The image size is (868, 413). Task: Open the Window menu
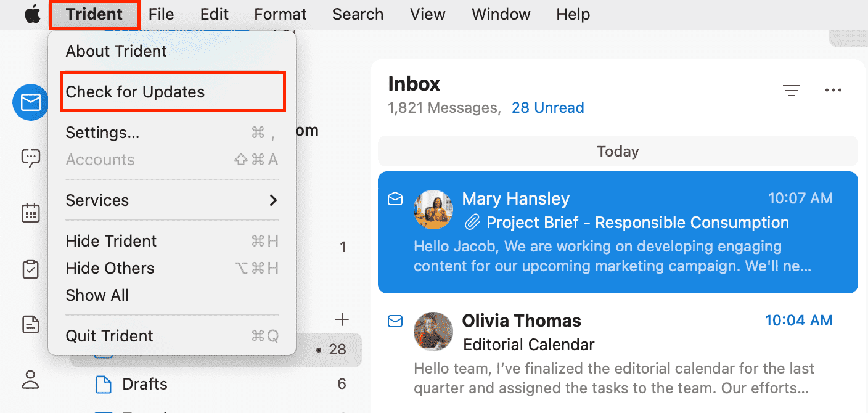[x=501, y=14]
